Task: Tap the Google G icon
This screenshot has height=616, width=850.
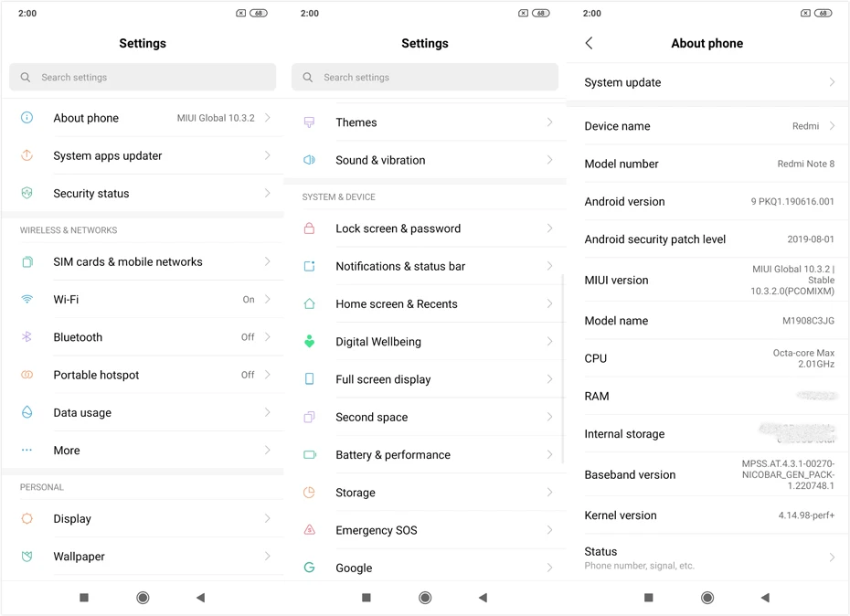Action: [x=310, y=568]
